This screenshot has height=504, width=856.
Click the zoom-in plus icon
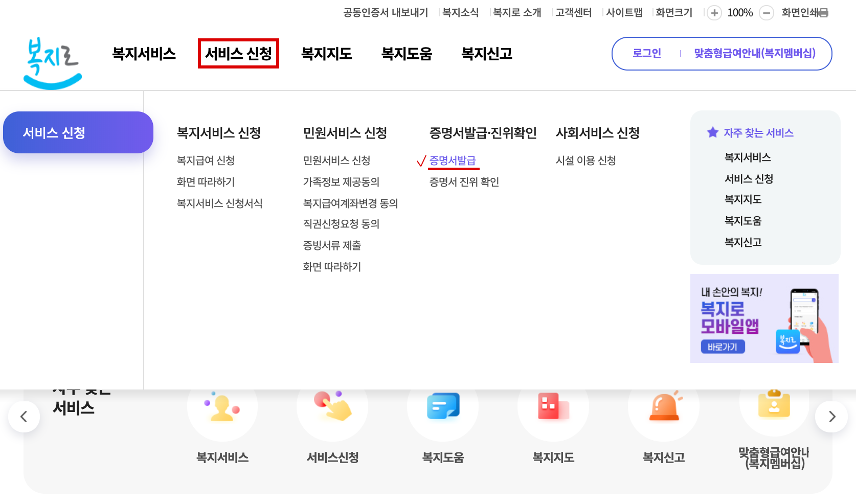714,13
